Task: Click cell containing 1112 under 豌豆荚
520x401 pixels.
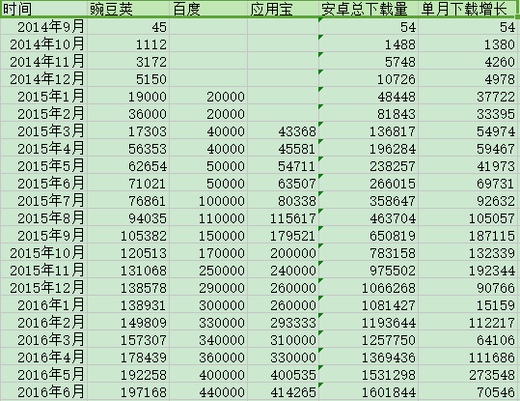Action: tap(129, 44)
